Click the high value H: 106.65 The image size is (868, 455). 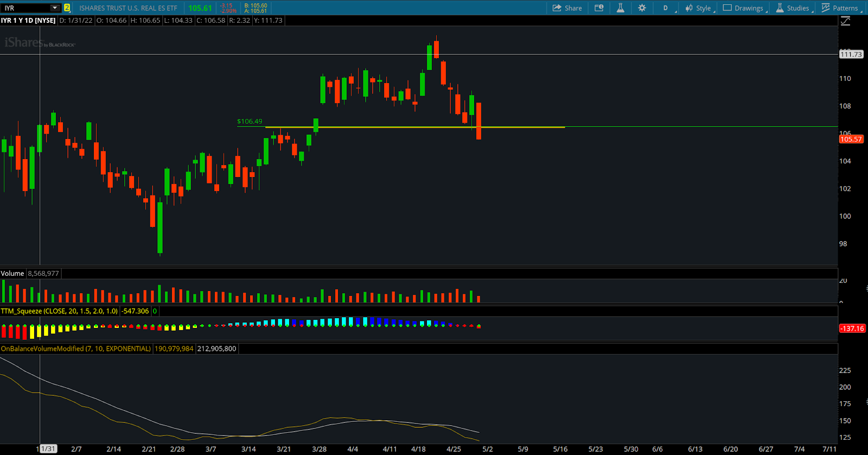145,20
